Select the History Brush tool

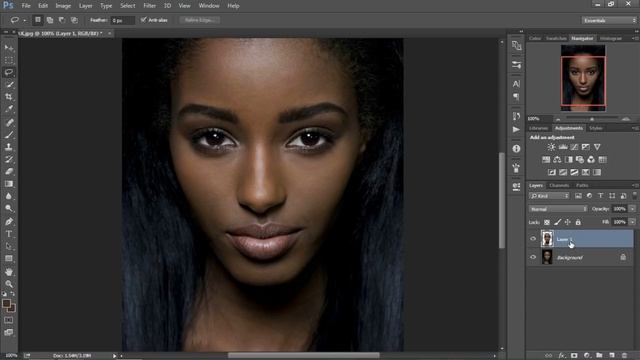tap(9, 159)
